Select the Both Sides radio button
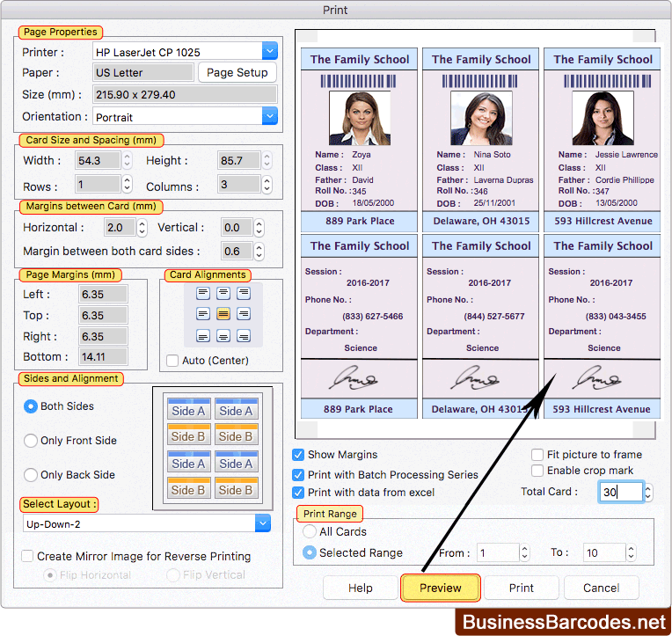The width and height of the screenshot is (672, 636). [31, 406]
